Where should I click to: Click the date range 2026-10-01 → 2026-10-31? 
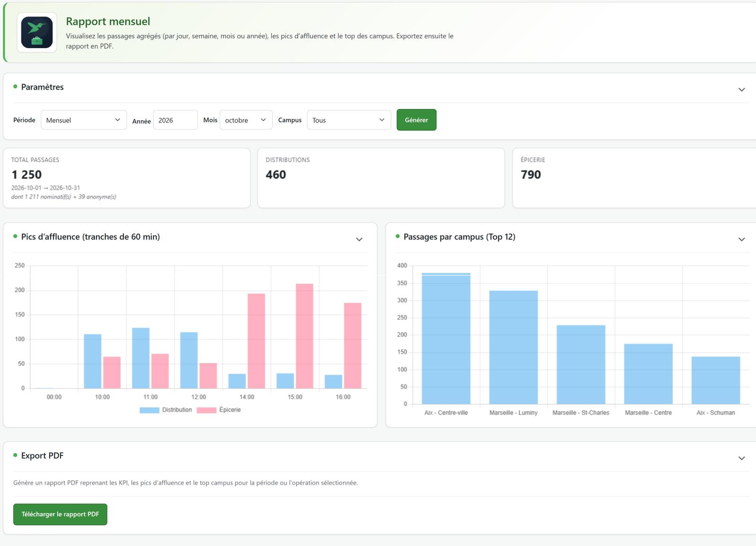pyautogui.click(x=45, y=188)
